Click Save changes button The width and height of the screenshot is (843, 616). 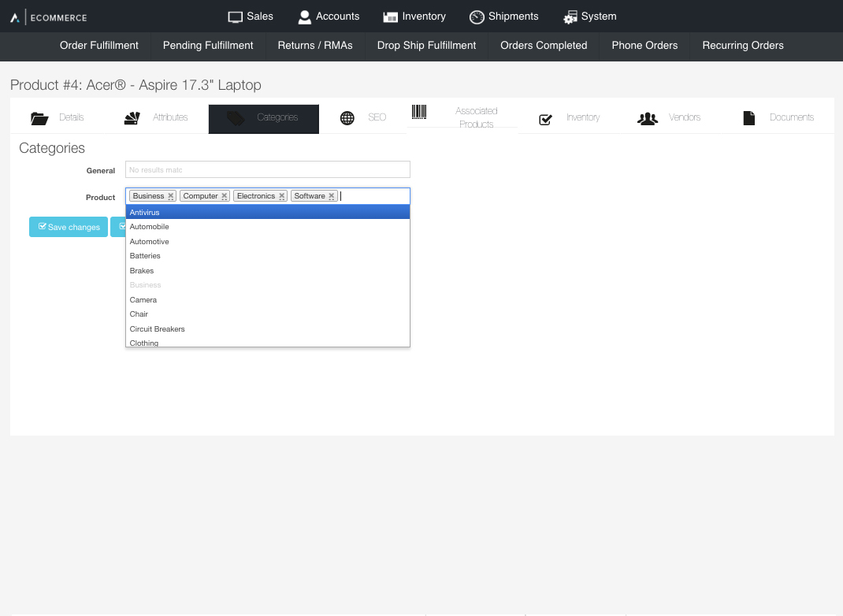click(69, 227)
